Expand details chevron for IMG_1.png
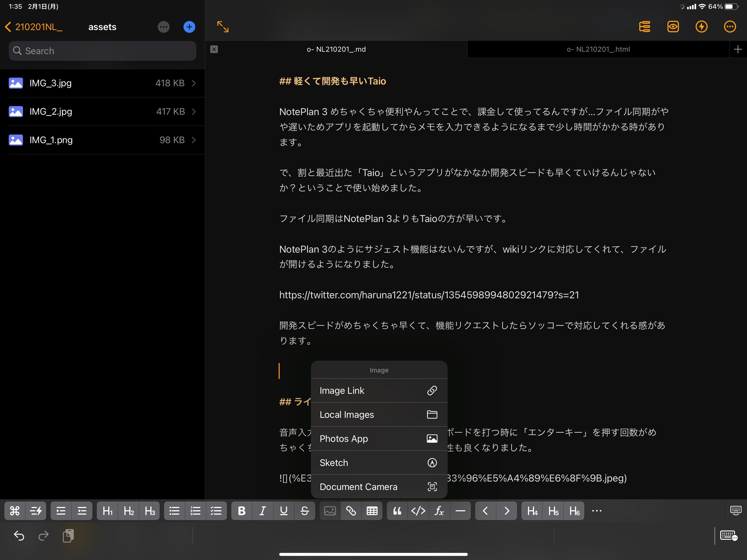Screen dimensions: 747x560 coord(194,140)
